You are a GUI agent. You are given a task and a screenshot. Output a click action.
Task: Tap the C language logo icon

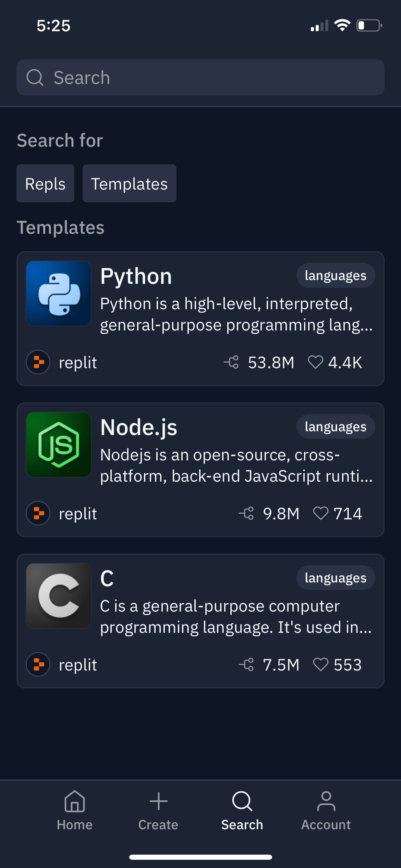tap(59, 596)
